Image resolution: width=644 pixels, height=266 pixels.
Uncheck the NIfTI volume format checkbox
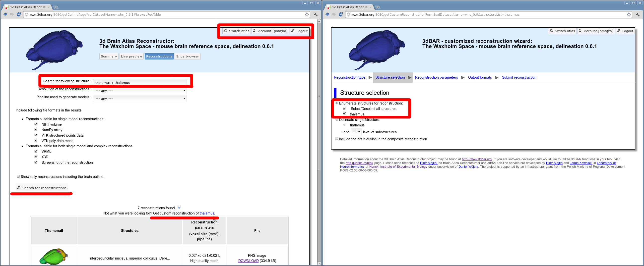[x=36, y=124]
